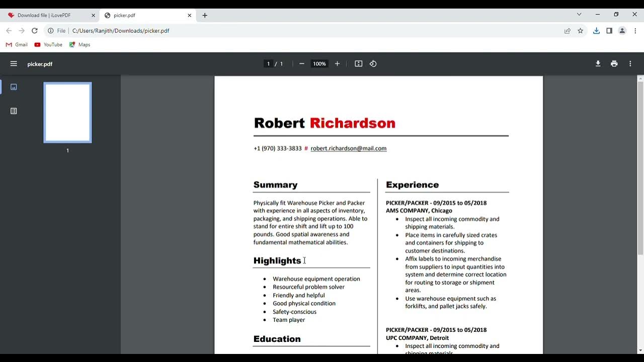Viewport: 644px width, 362px height.
Task: Open the PDF viewer sidebar menu
Action: point(14,64)
